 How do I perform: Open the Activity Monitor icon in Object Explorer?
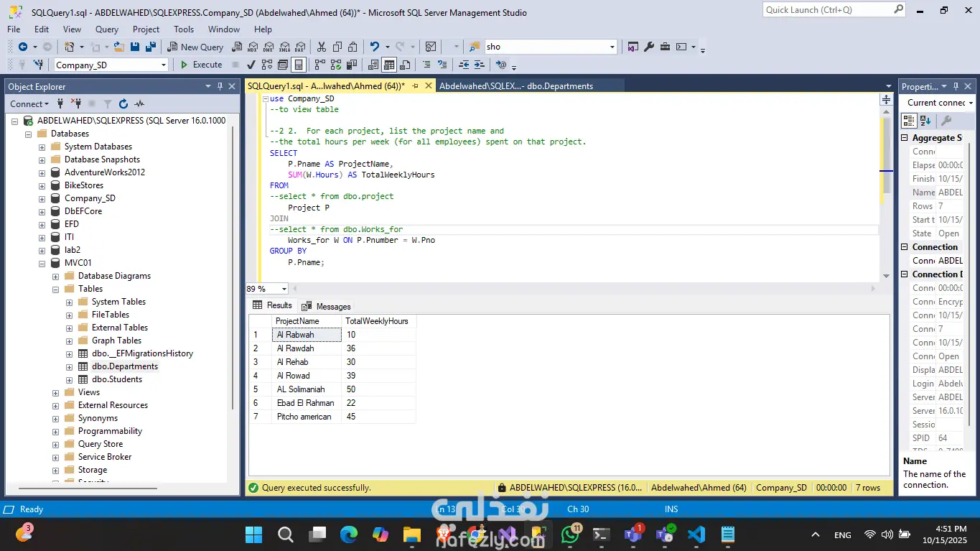tap(139, 104)
